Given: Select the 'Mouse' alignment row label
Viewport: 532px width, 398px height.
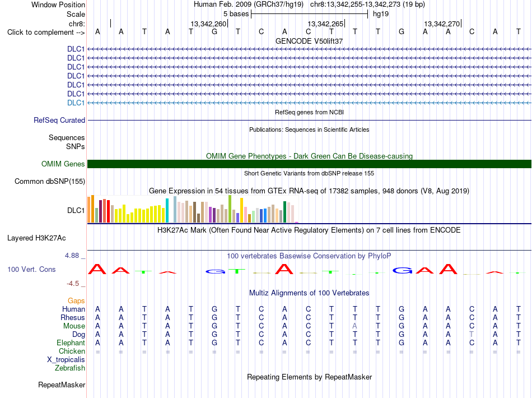Looking at the screenshot, I should coord(74,326).
